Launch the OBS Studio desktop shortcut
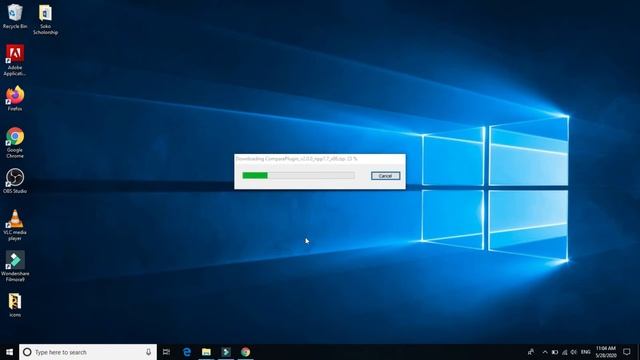This screenshot has height=360, width=640. [15, 181]
